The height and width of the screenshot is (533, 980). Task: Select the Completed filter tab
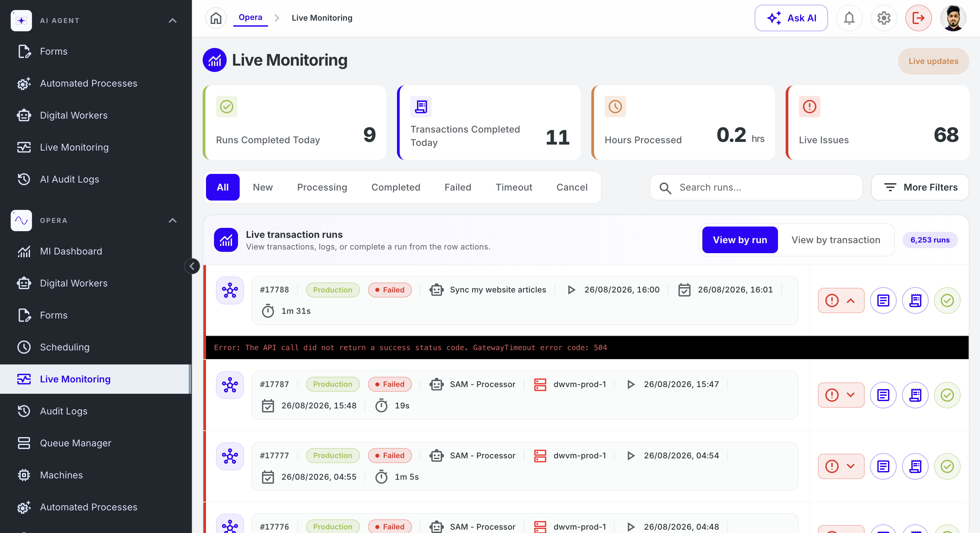click(x=396, y=187)
